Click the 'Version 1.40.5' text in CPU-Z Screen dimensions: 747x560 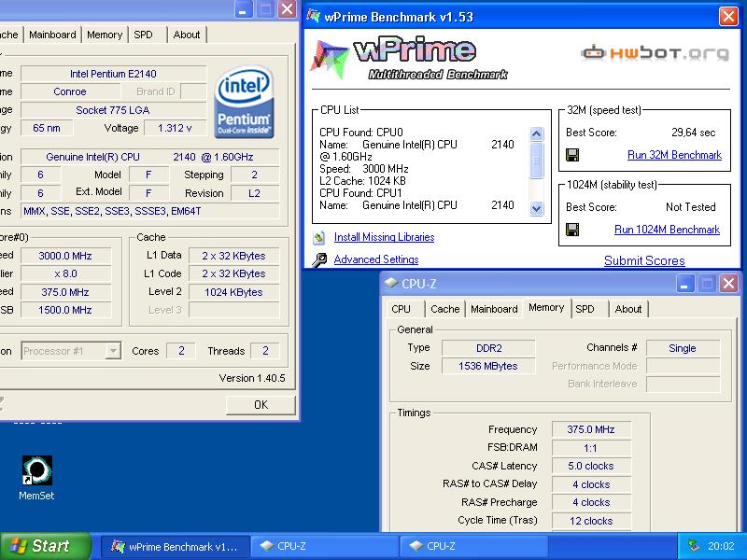point(252,378)
